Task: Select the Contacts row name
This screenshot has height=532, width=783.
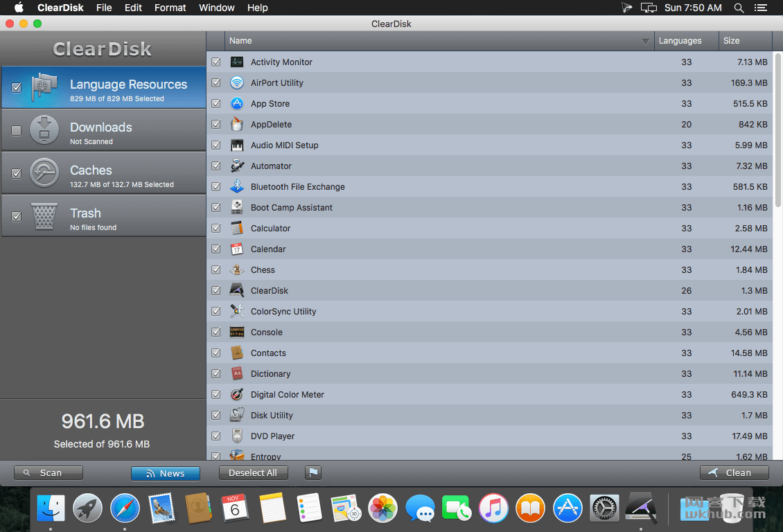Action: click(268, 353)
